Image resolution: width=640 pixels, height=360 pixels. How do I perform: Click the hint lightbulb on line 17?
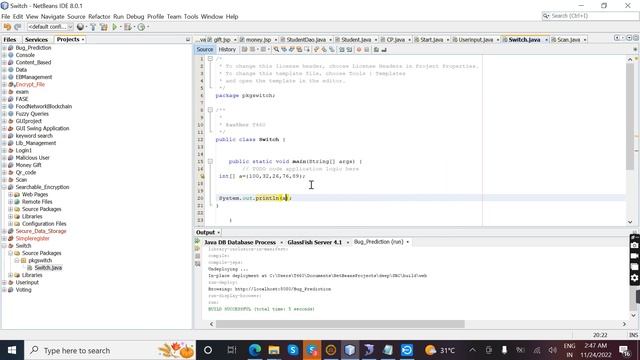[x=202, y=176]
